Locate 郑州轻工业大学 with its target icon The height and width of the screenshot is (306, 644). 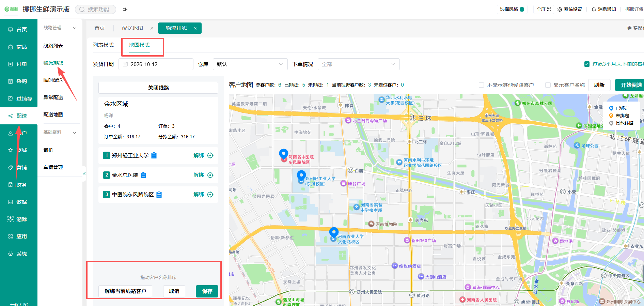point(210,155)
